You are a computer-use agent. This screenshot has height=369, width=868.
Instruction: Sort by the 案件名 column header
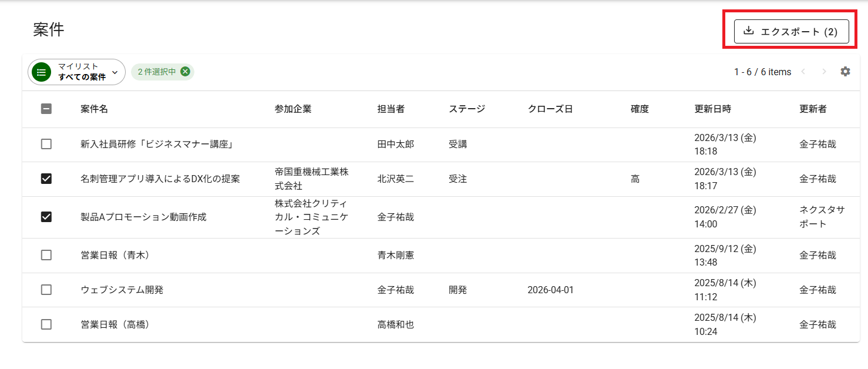(x=94, y=109)
